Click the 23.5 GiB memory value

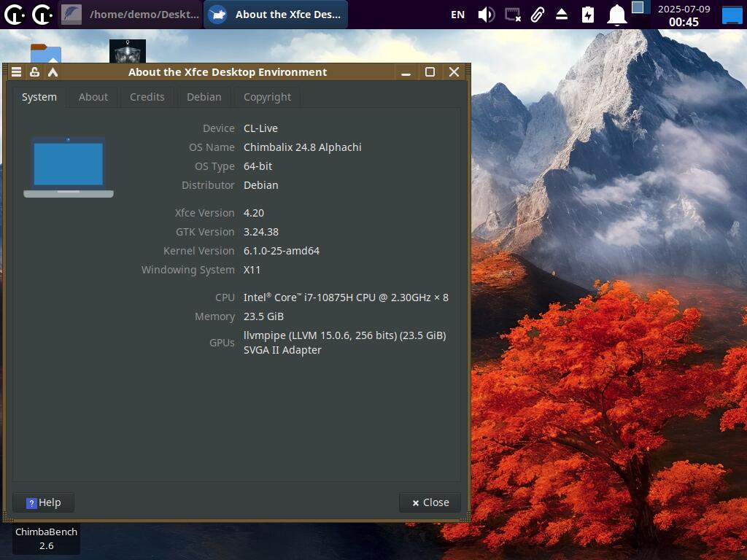coord(263,316)
